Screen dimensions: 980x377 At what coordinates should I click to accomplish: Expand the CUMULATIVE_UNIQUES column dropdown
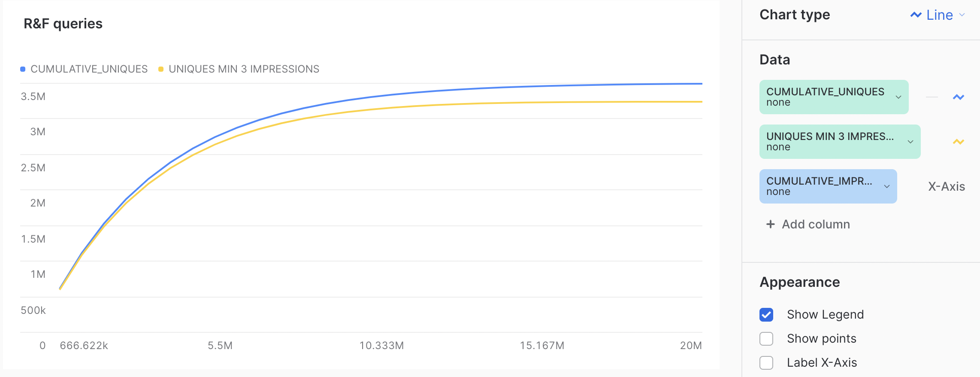(x=898, y=97)
